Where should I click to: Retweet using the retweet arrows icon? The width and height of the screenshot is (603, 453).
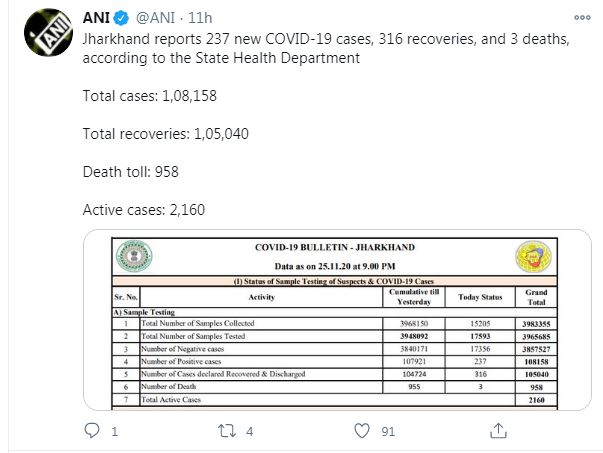(x=227, y=431)
